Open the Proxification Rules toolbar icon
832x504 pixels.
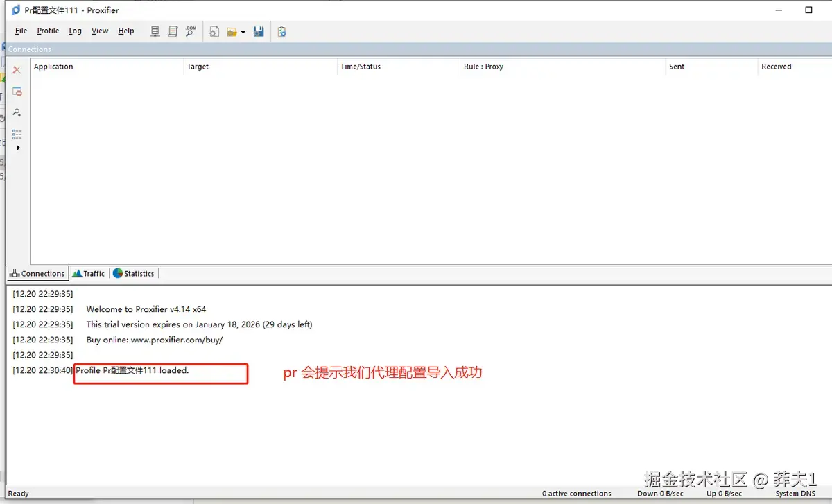click(173, 31)
